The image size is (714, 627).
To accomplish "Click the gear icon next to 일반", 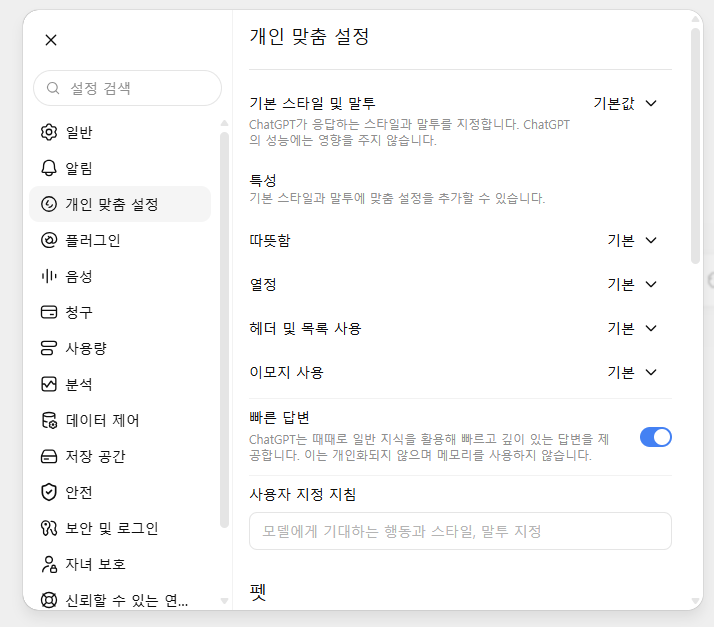I will pyautogui.click(x=49, y=132).
